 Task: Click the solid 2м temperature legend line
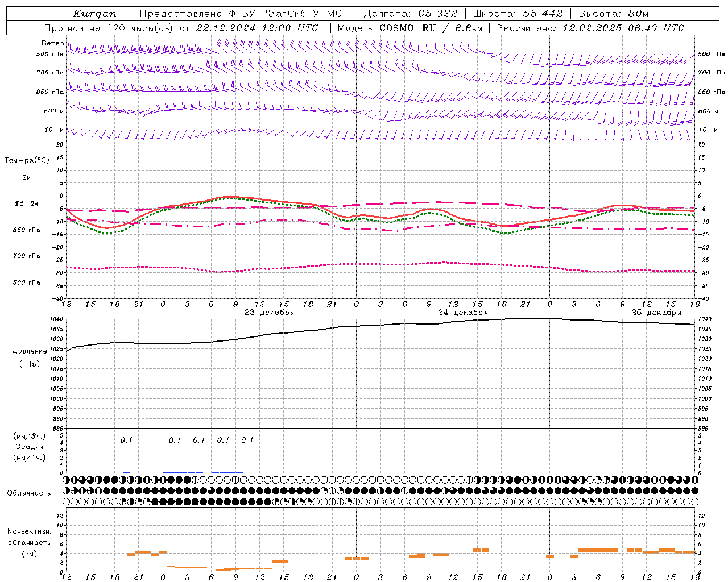click(26, 184)
